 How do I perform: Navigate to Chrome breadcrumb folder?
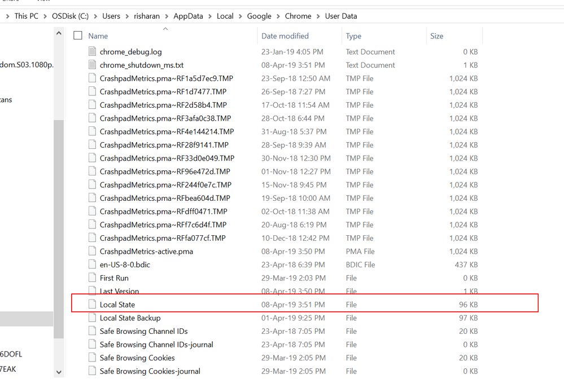298,16
